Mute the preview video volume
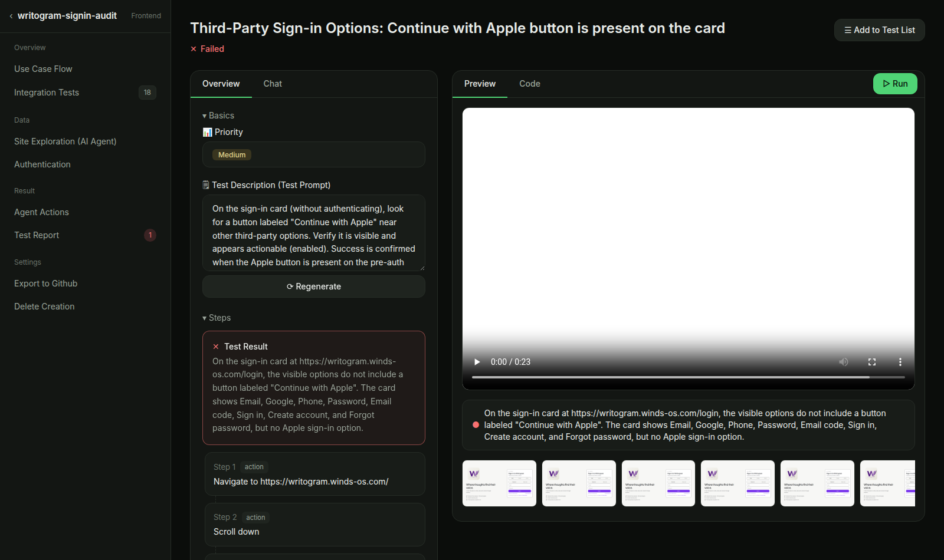 (x=844, y=362)
